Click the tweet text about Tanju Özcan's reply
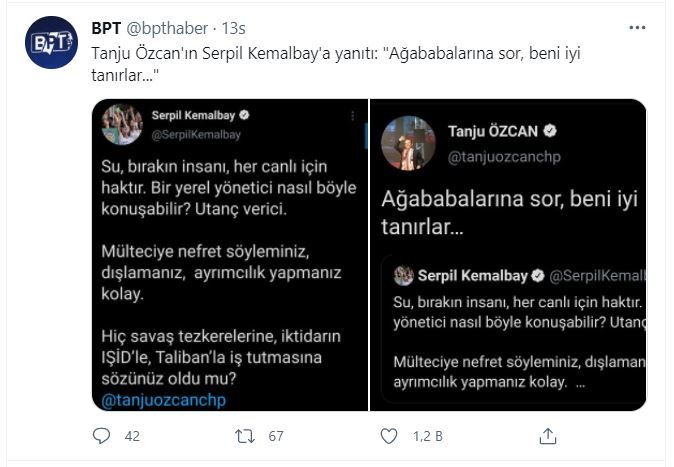The height and width of the screenshot is (467, 674). click(336, 64)
